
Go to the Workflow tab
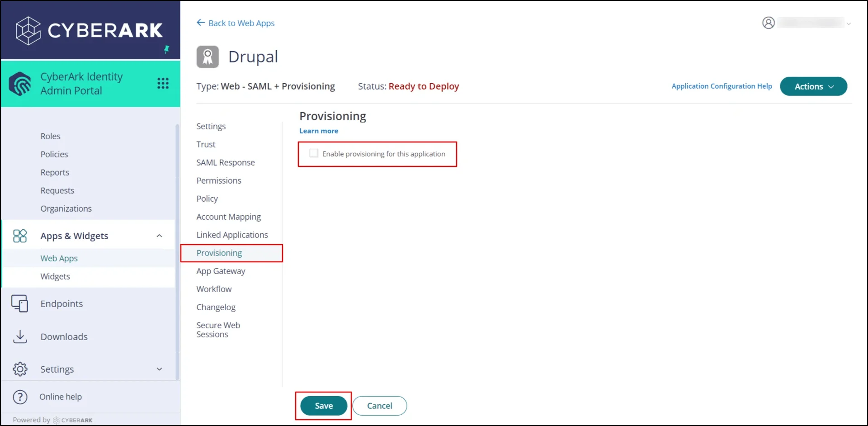tap(214, 289)
